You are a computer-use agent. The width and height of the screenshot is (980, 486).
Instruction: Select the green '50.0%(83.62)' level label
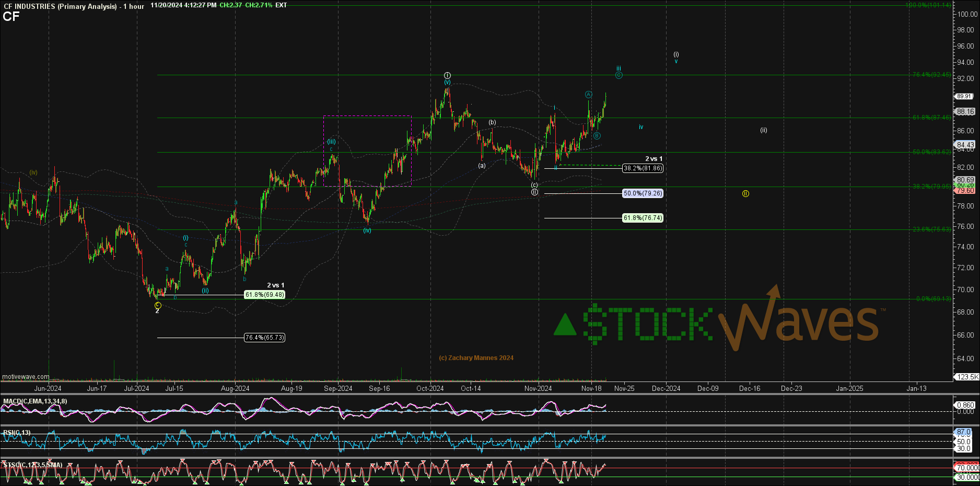click(932, 152)
